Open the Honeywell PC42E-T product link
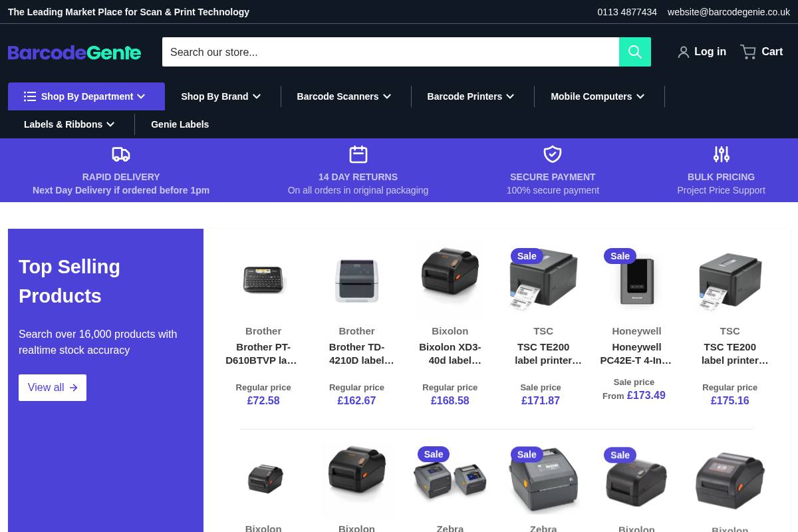Screen dimensions: 798x532 (x=637, y=354)
